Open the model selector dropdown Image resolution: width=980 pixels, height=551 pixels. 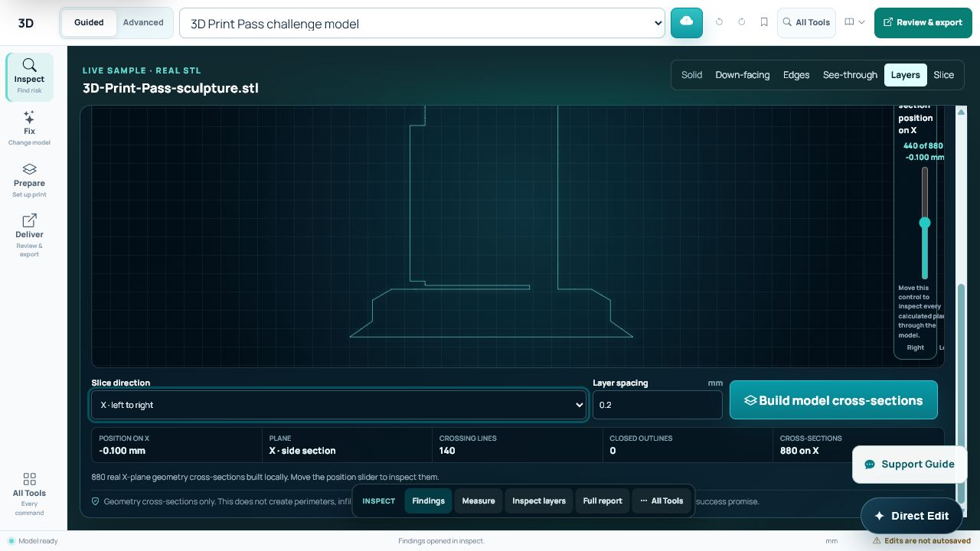pos(422,23)
